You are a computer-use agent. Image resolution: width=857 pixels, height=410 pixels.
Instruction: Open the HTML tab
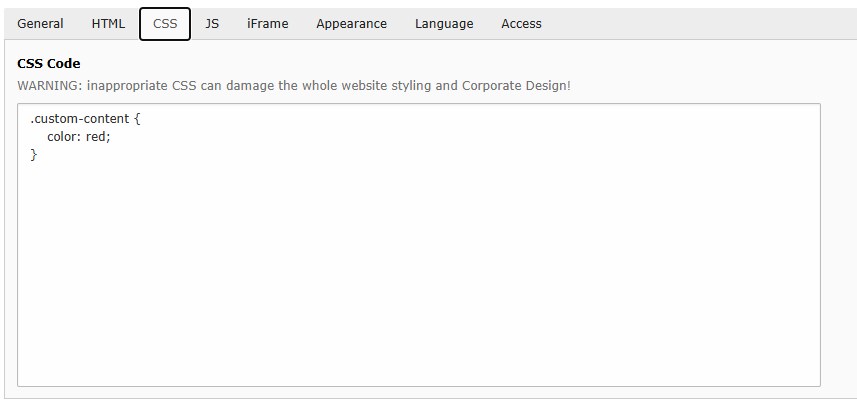tap(108, 24)
